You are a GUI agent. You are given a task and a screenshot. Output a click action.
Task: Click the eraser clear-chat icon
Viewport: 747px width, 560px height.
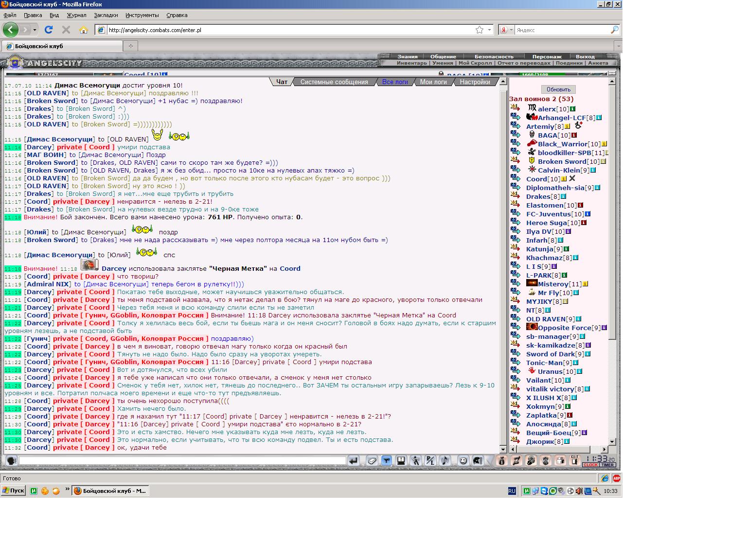tap(372, 460)
